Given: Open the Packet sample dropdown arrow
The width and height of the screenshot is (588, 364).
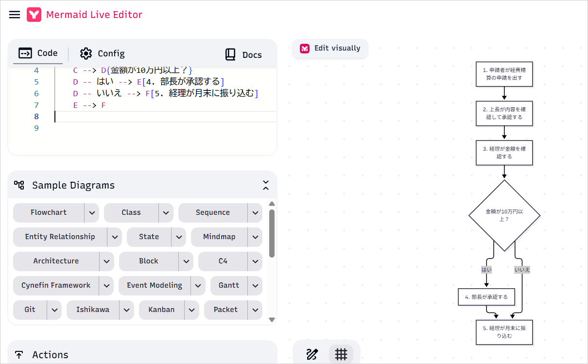Looking at the screenshot, I should [x=255, y=310].
